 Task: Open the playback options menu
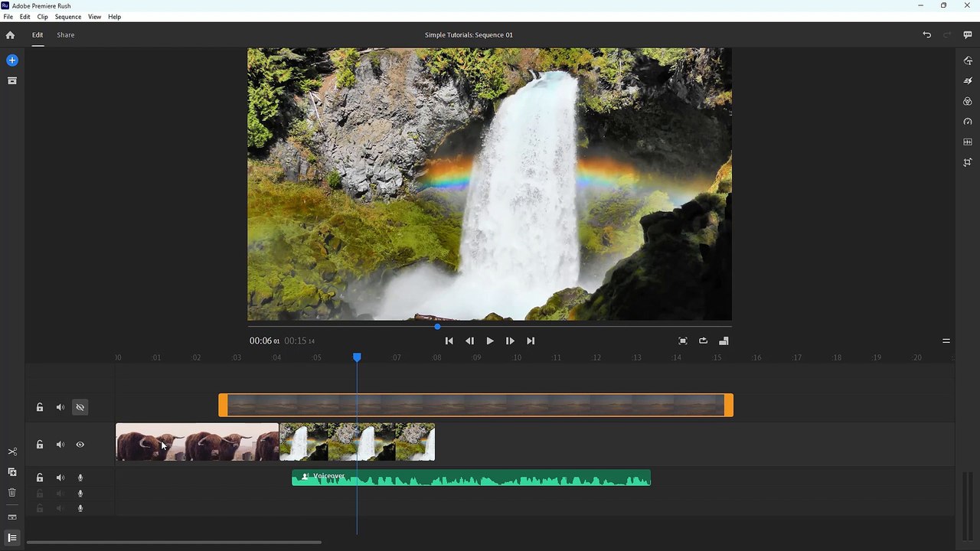tap(946, 341)
